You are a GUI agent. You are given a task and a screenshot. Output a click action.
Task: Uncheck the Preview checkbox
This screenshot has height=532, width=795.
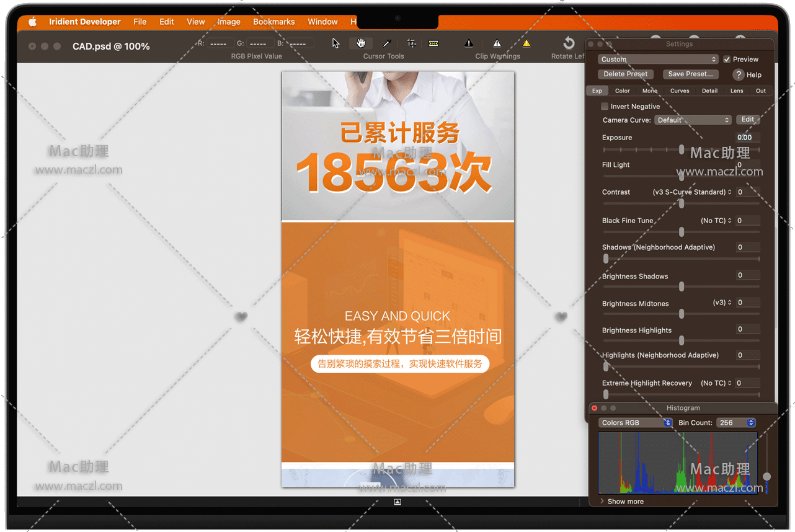[727, 60]
